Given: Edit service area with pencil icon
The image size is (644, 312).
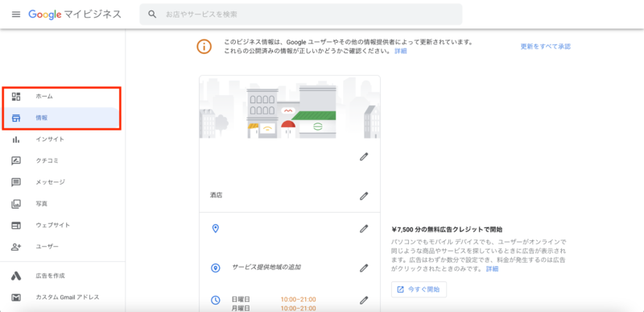Looking at the screenshot, I should click(364, 268).
